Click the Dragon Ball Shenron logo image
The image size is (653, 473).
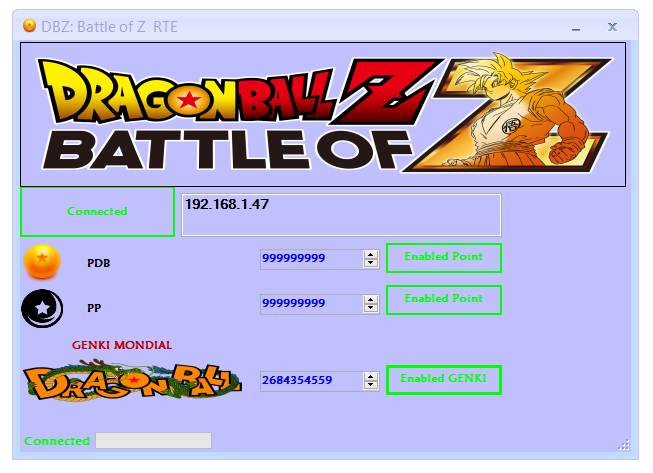click(x=132, y=381)
